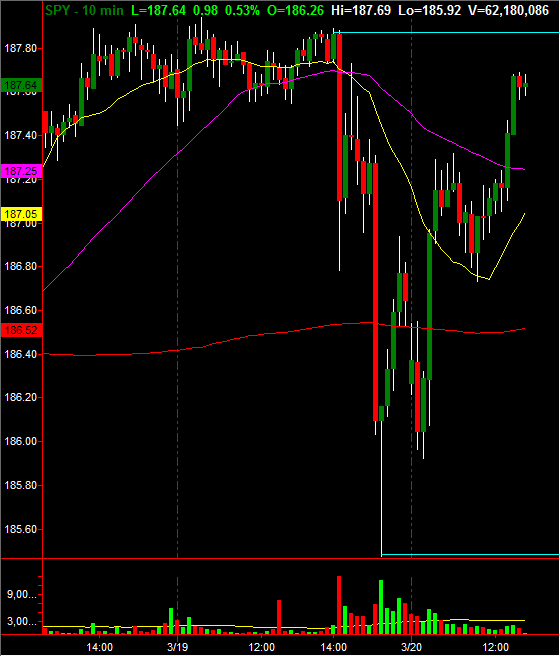Click the 186.40 price axis label
The image size is (559, 656).
(20, 354)
